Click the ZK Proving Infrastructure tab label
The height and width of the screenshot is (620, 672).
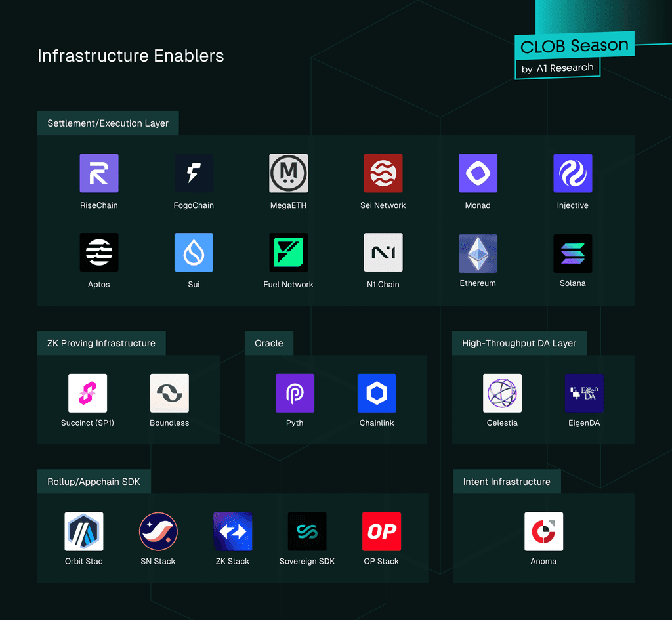[102, 343]
